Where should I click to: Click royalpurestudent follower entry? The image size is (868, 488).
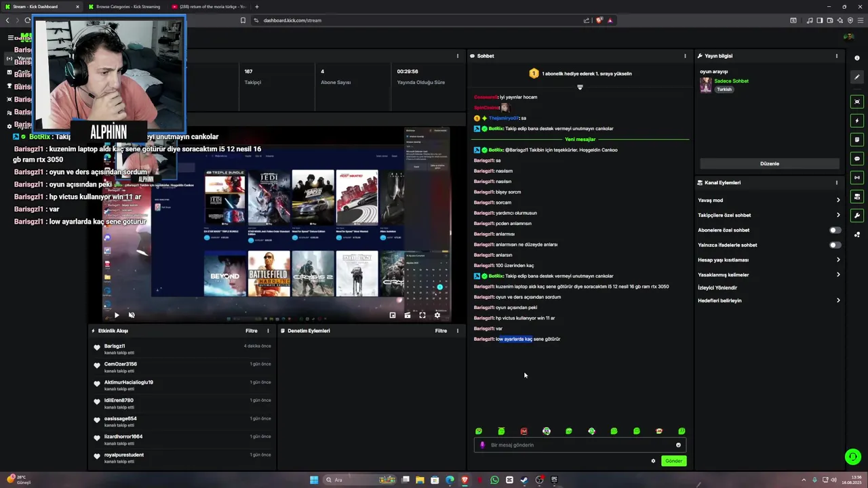point(124,455)
